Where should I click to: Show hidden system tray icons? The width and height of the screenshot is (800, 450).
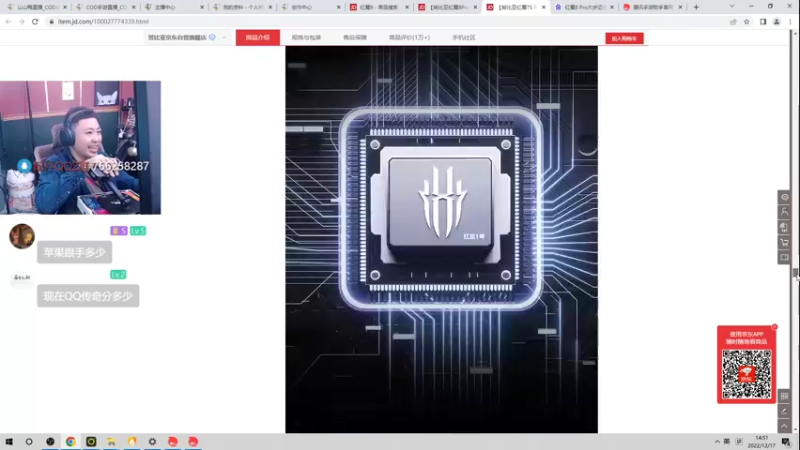tap(717, 442)
